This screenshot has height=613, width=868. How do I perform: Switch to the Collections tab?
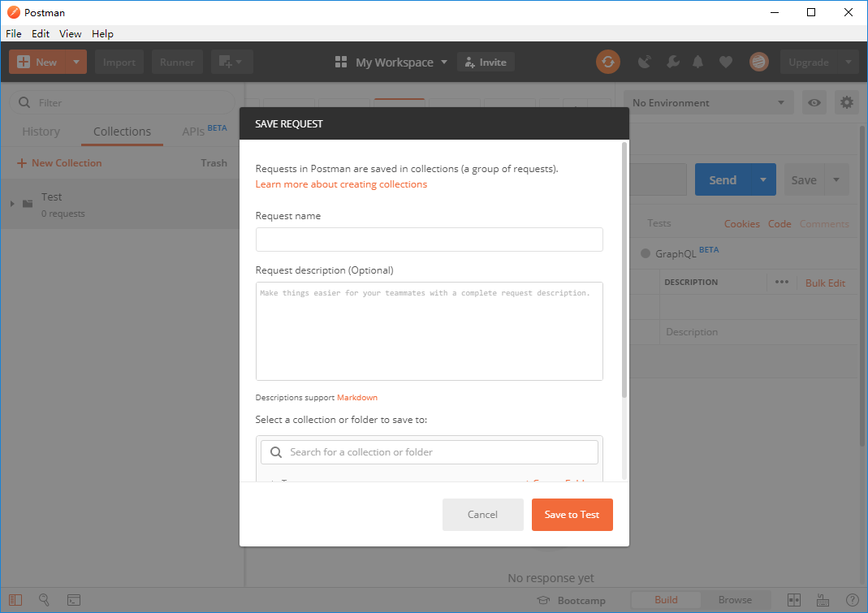point(122,132)
